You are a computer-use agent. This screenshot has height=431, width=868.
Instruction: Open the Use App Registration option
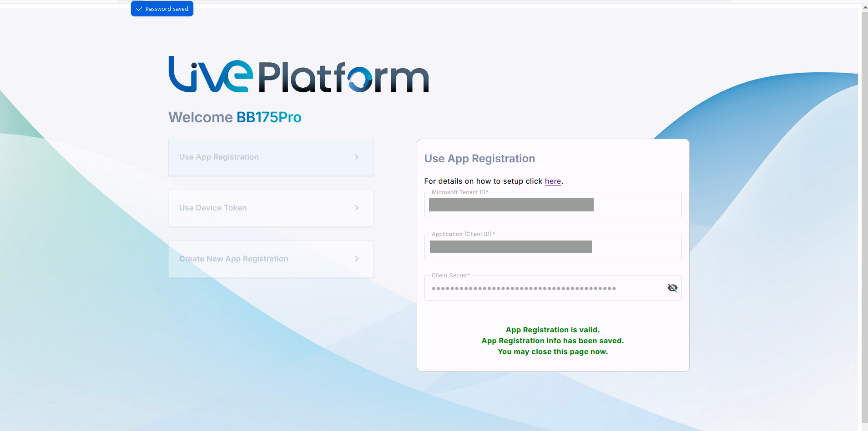point(271,157)
